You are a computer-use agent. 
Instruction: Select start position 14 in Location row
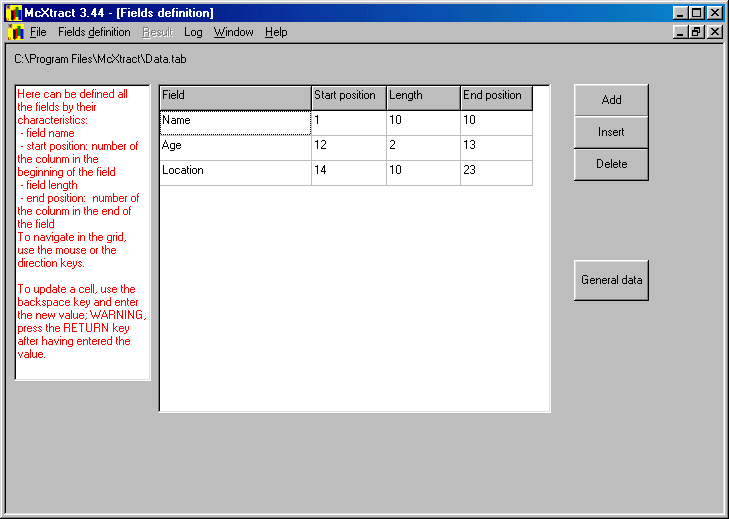[349, 173]
